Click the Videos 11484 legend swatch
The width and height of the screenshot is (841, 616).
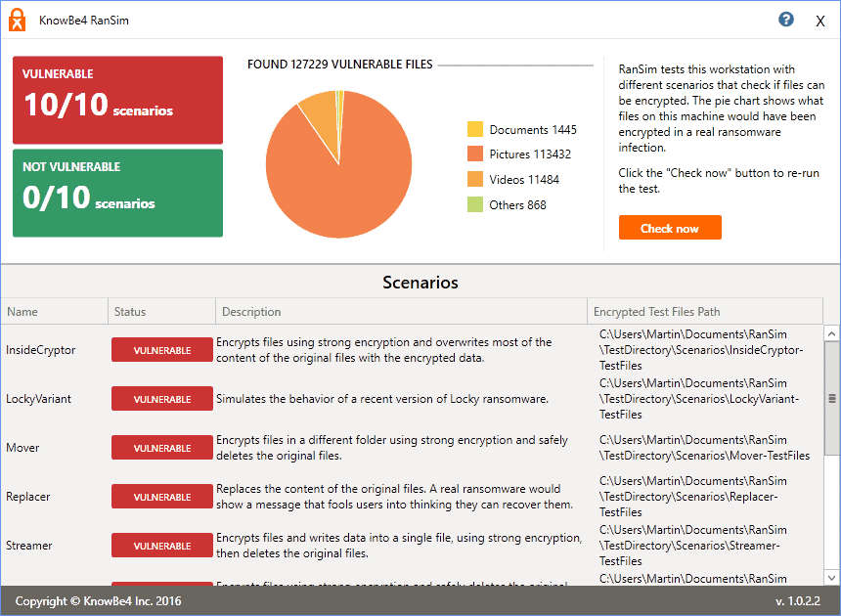pyautogui.click(x=476, y=179)
